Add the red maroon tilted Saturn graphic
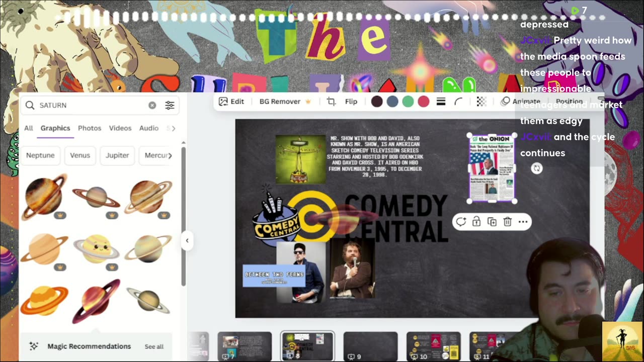 click(96, 301)
